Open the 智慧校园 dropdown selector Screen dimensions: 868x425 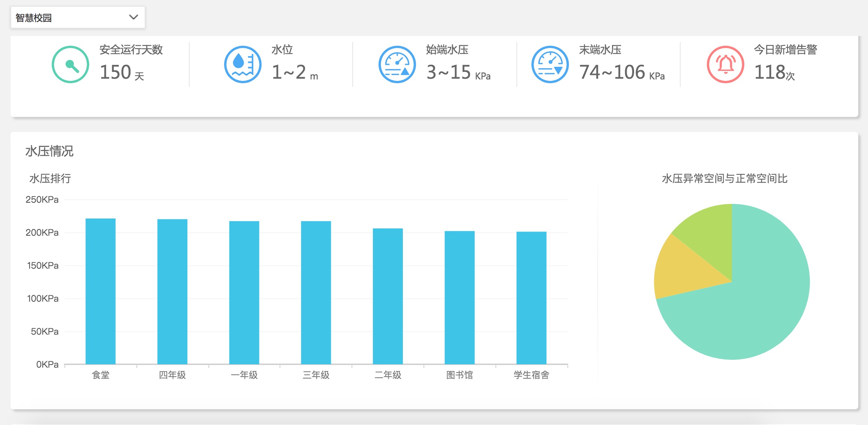click(78, 17)
